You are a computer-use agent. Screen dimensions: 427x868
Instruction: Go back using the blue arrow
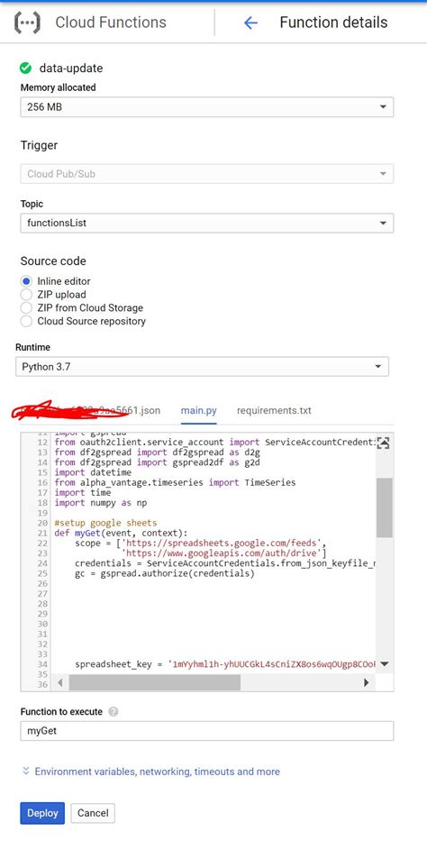click(x=250, y=23)
